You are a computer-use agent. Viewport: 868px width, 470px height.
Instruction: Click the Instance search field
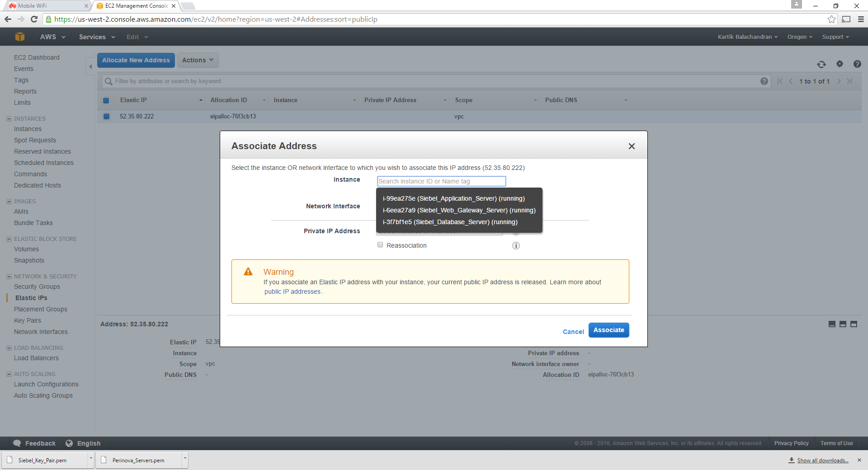[441, 181]
